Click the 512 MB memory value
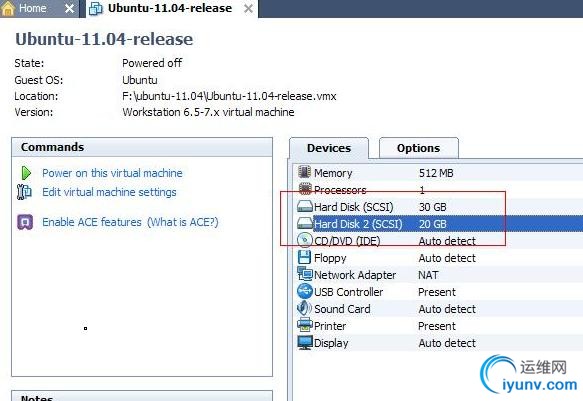The height and width of the screenshot is (401, 583). [436, 173]
